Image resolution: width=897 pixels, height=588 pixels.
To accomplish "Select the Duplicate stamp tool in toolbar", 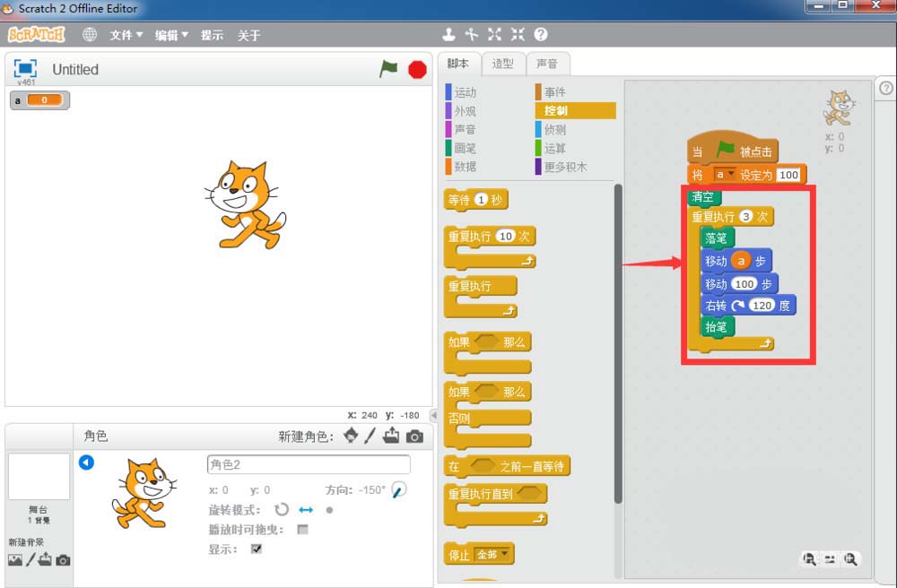I will [449, 34].
